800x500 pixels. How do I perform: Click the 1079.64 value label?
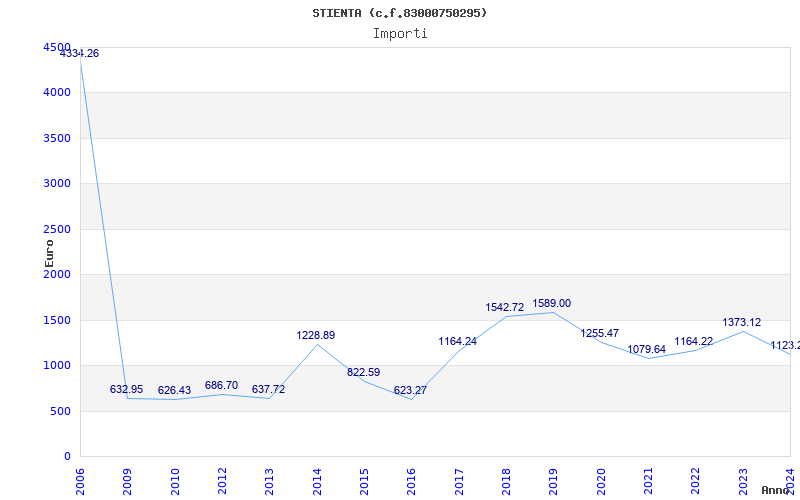click(x=646, y=349)
